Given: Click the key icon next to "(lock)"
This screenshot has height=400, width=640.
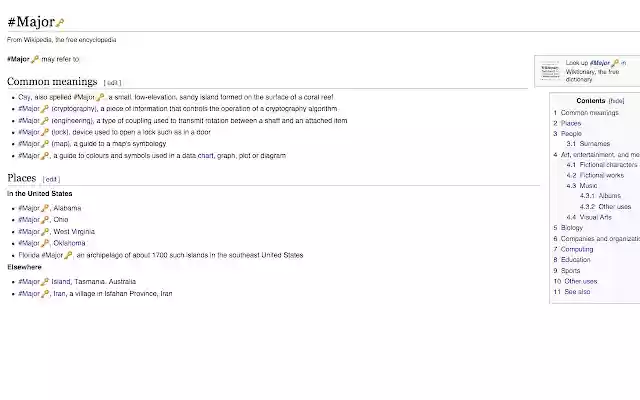Looking at the screenshot, I should 45,132.
